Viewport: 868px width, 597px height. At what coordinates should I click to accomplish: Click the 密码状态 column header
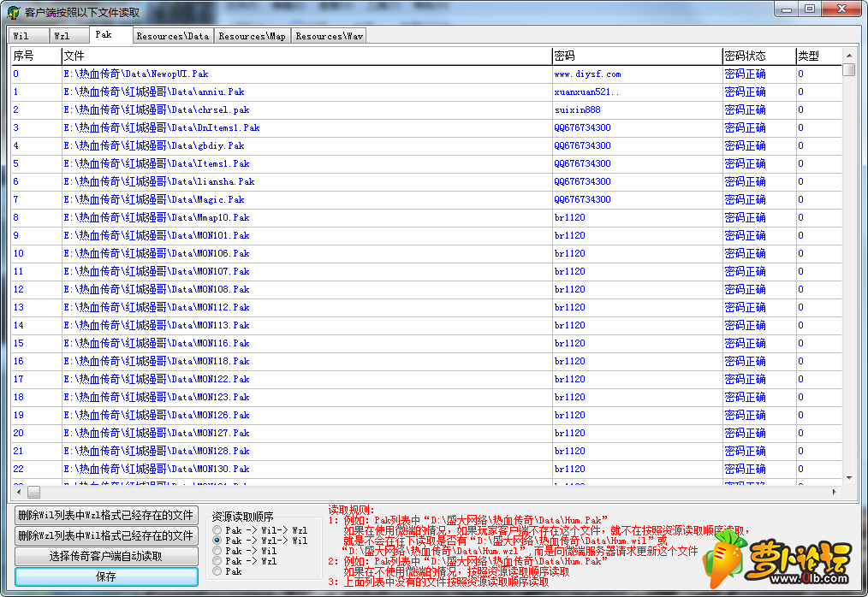coord(759,56)
